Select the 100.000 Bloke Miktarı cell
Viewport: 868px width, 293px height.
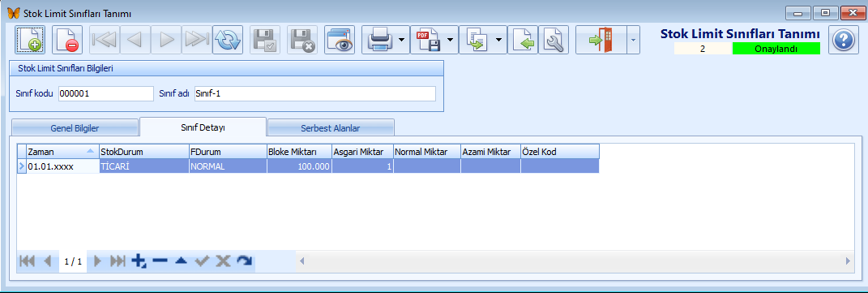pos(300,166)
